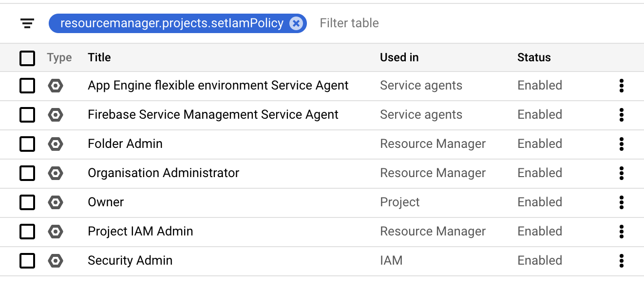Open the three-dot menu for Folder Admin
This screenshot has height=288, width=644.
click(621, 144)
